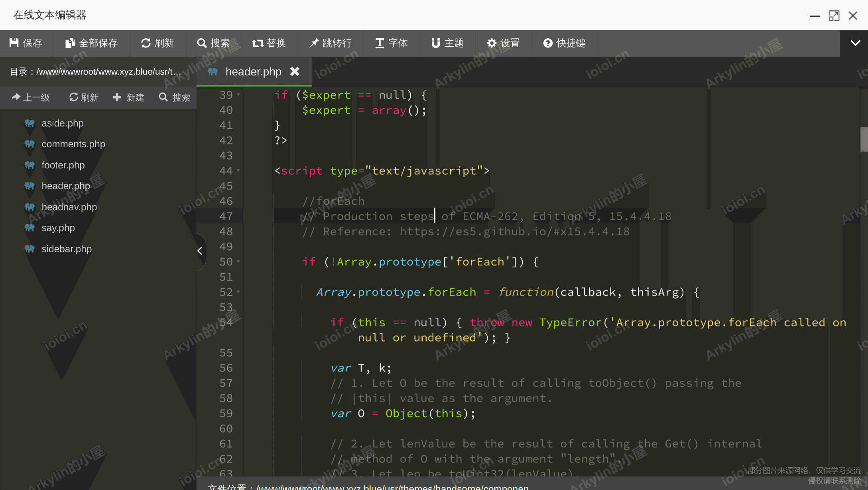Fold the if block at line 50
Viewport: 868px width, 490px height.
coord(238,261)
